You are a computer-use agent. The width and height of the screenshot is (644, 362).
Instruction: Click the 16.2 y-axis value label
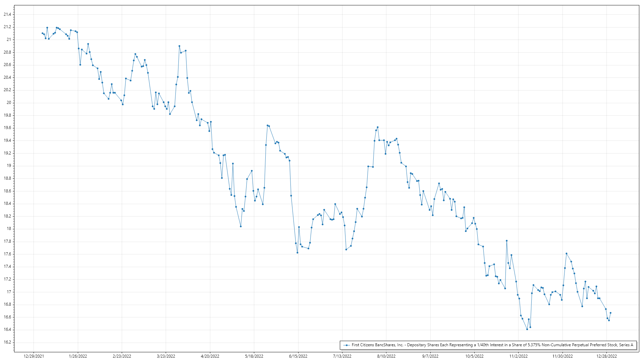7,342
